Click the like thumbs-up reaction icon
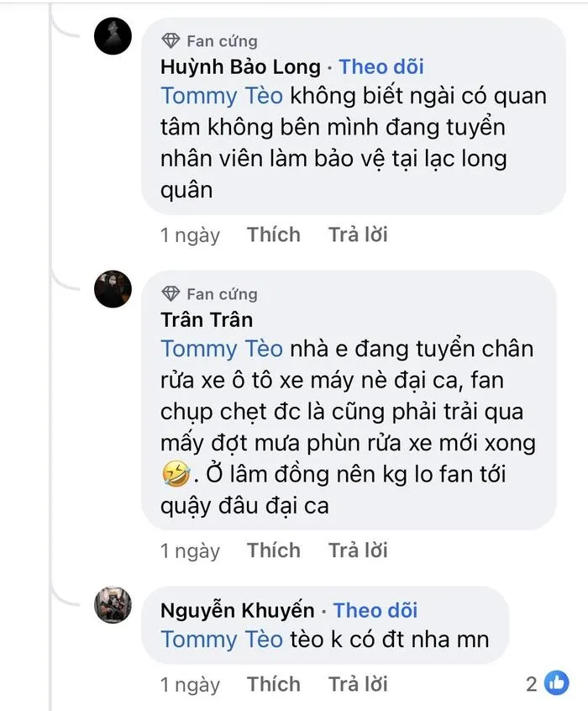Image resolution: width=588 pixels, height=711 pixels. click(x=555, y=684)
